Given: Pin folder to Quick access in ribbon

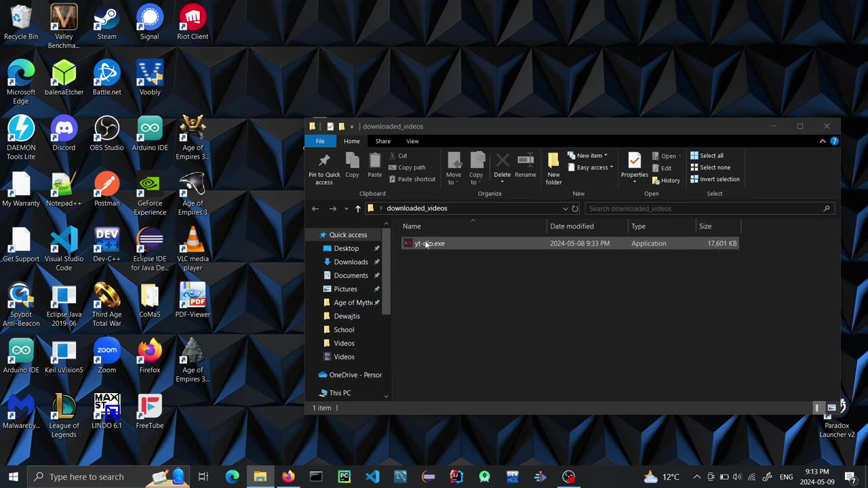Looking at the screenshot, I should coord(324,168).
